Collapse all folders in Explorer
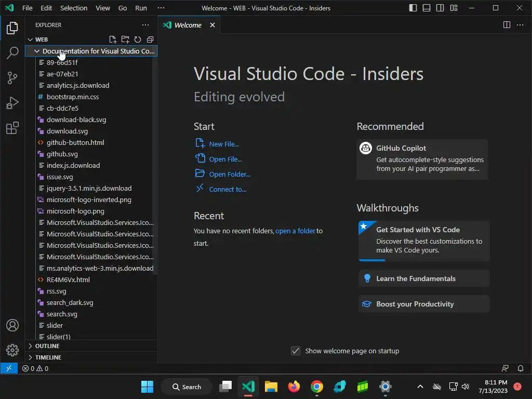The image size is (532, 399). pos(150,39)
